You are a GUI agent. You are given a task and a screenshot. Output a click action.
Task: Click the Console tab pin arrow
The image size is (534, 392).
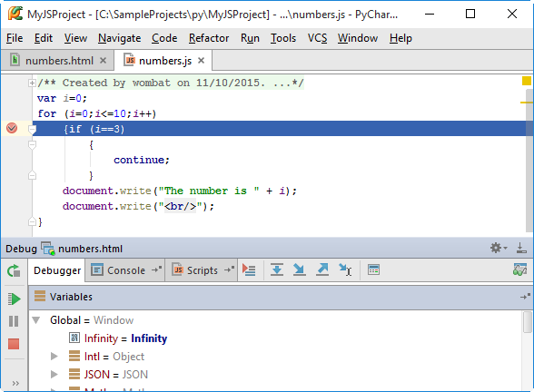pyautogui.click(x=156, y=269)
